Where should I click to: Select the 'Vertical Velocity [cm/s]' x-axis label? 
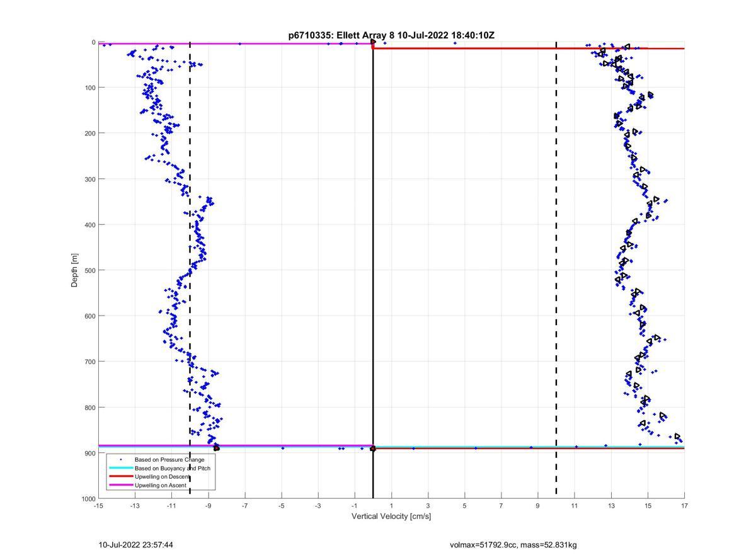point(391,517)
